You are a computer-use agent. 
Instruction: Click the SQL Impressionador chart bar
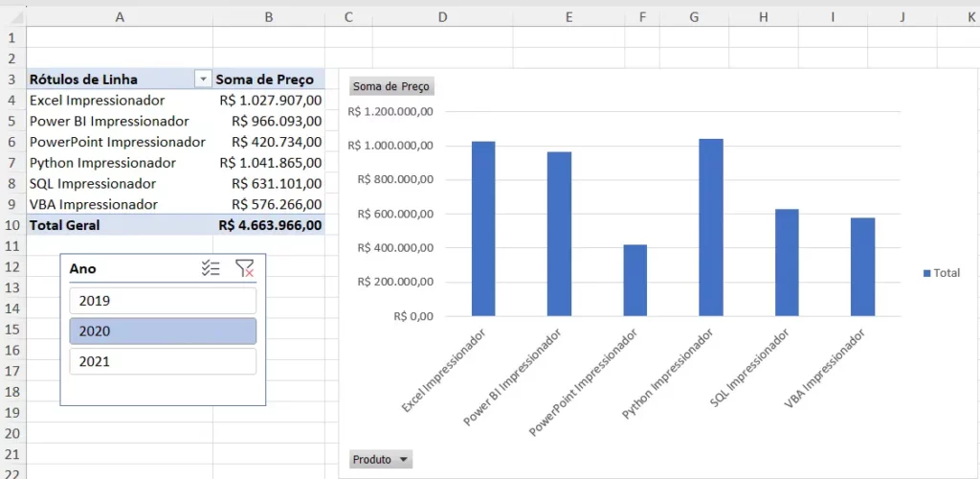point(787,262)
